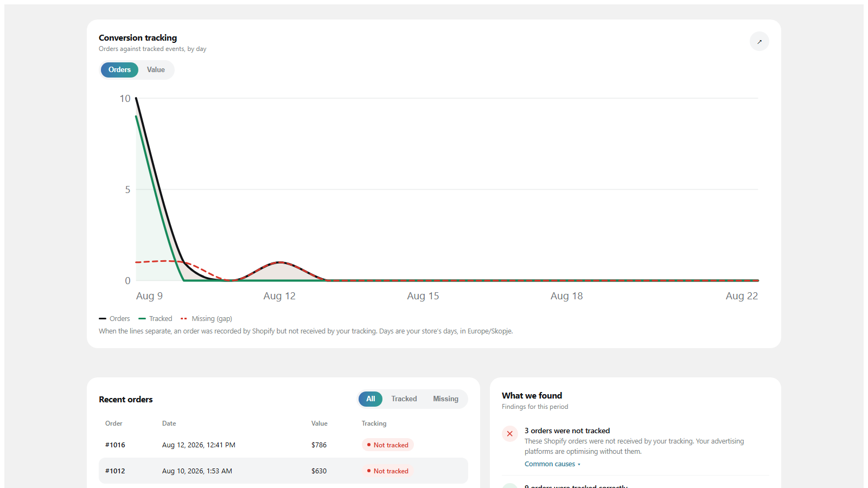Click the Aug 12 peak on chart

pos(279,262)
